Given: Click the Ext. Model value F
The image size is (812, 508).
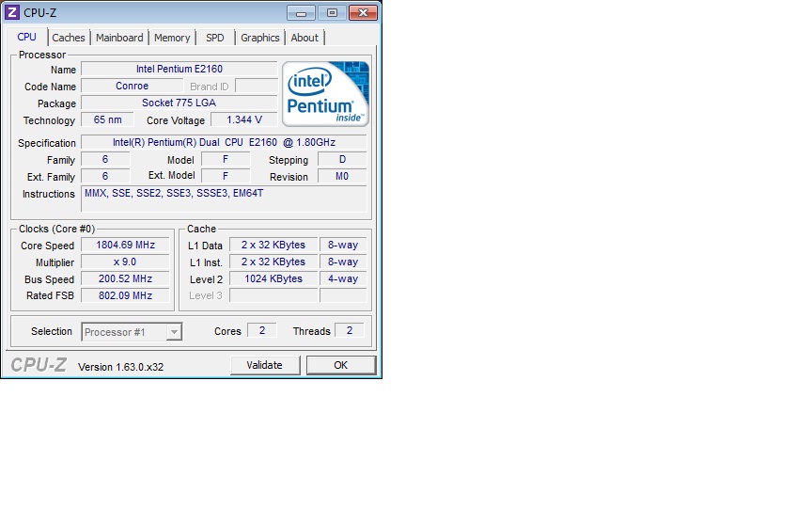Looking at the screenshot, I should (226, 176).
